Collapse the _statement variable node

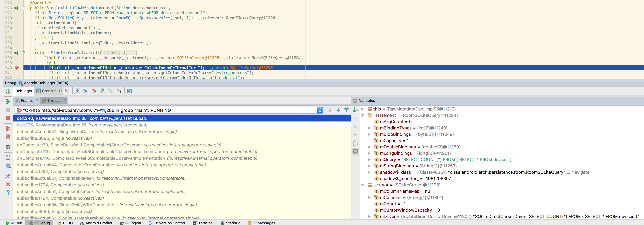tap(362, 115)
